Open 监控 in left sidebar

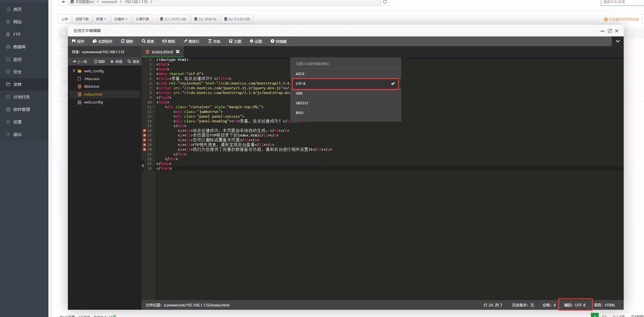17,59
